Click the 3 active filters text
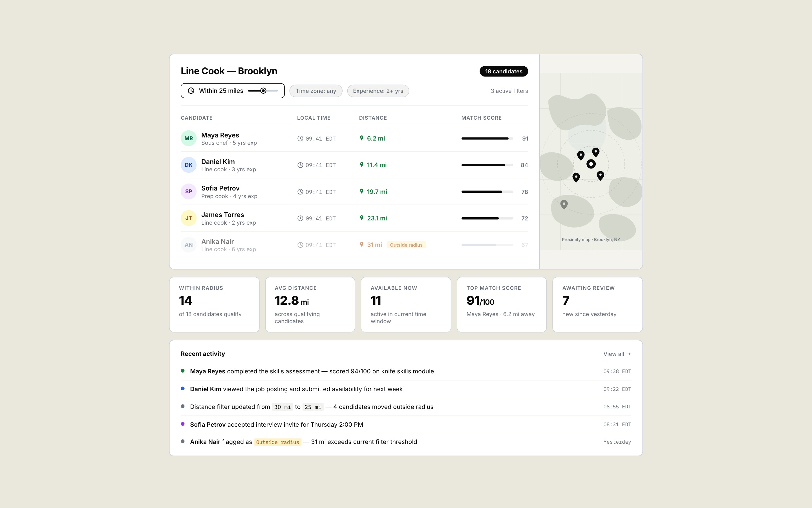The height and width of the screenshot is (508, 812). tap(509, 91)
